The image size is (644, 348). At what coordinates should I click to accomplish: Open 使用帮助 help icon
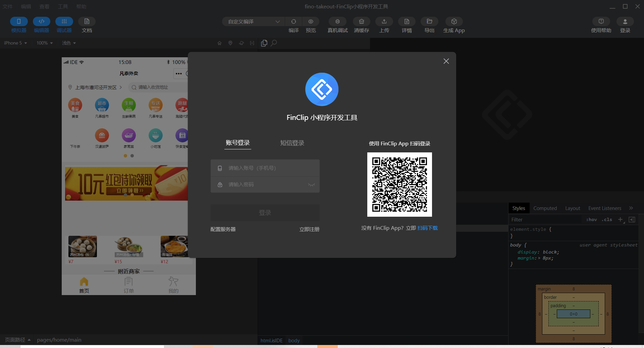coord(601,21)
